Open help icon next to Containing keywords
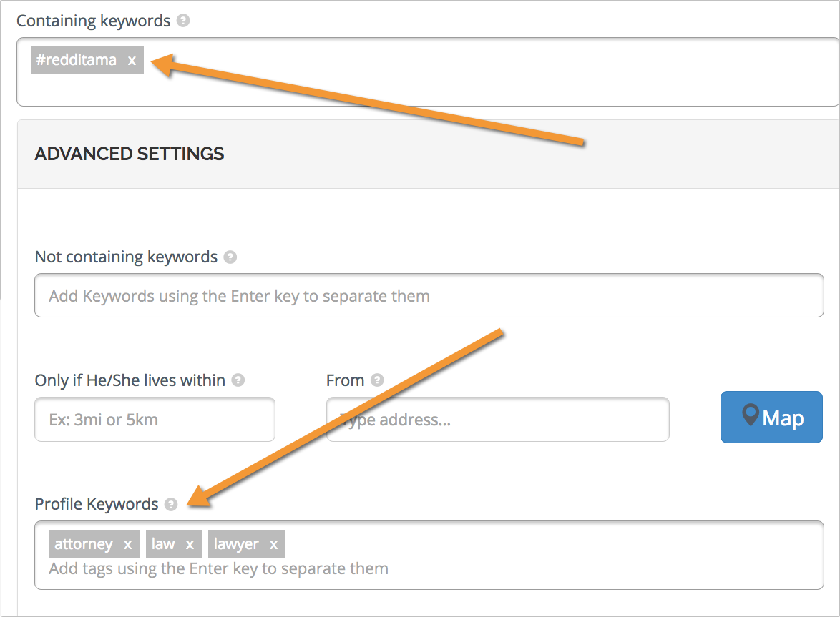Screen dimensions: 840x617 click(x=183, y=21)
